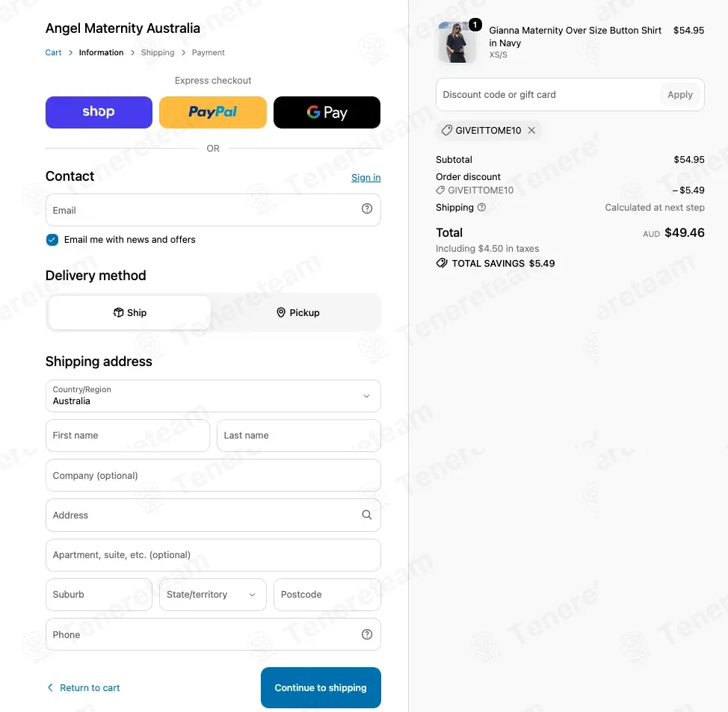Focus the Discount code or gift card field
The width and height of the screenshot is (728, 712).
[548, 95]
